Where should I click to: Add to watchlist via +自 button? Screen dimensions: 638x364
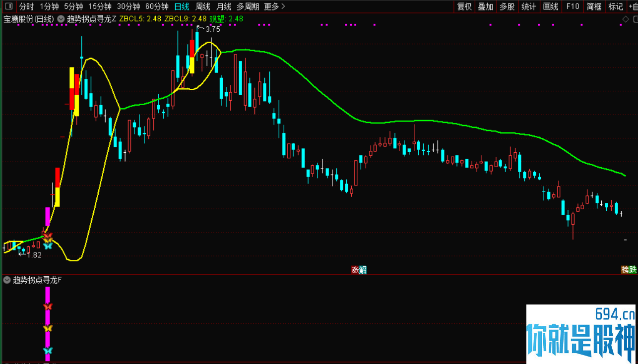pyautogui.click(x=633, y=6)
